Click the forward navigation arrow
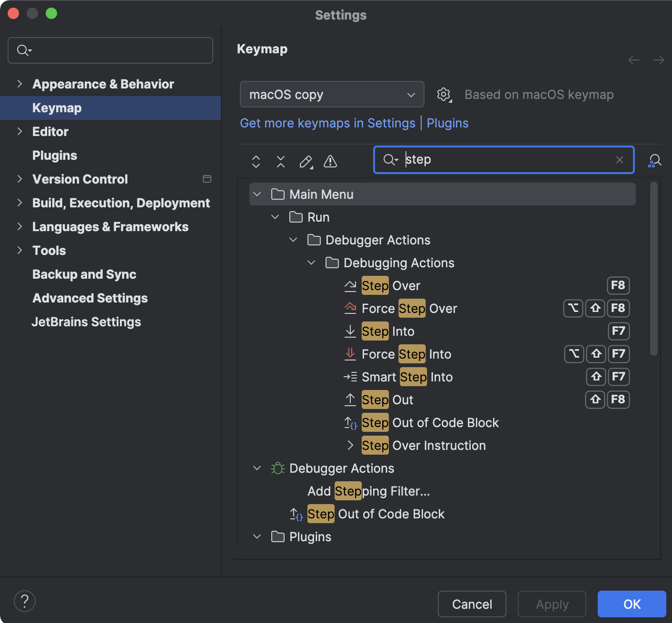 point(658,60)
